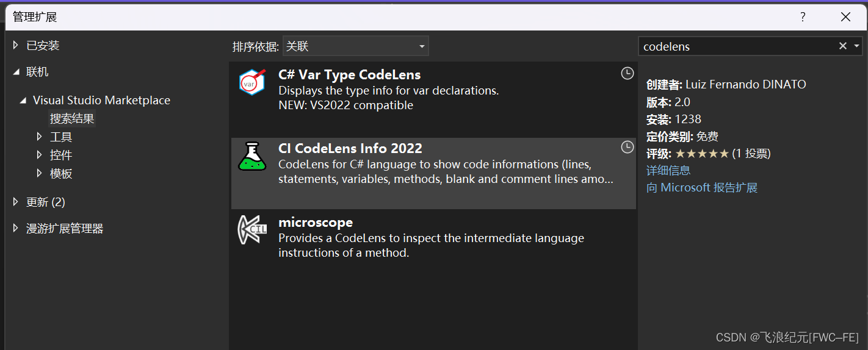Screen dimensions: 868x350
Task: Open the 详细信息 link
Action: [x=668, y=171]
